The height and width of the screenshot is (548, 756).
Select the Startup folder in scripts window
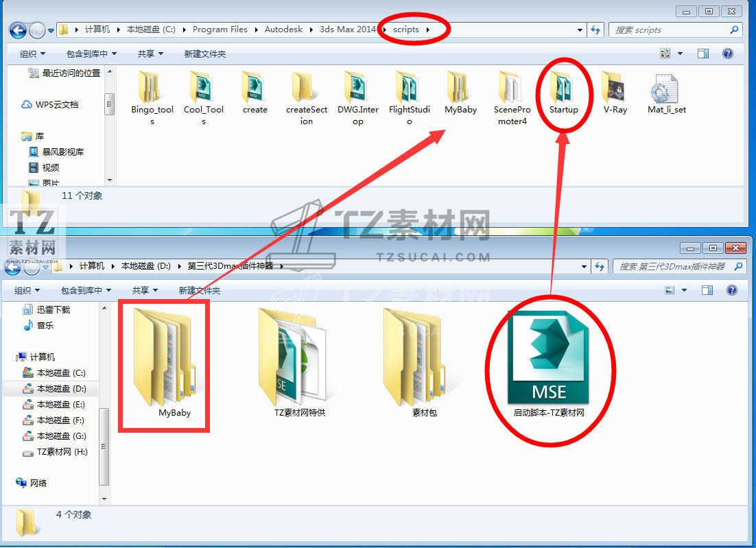tap(564, 93)
